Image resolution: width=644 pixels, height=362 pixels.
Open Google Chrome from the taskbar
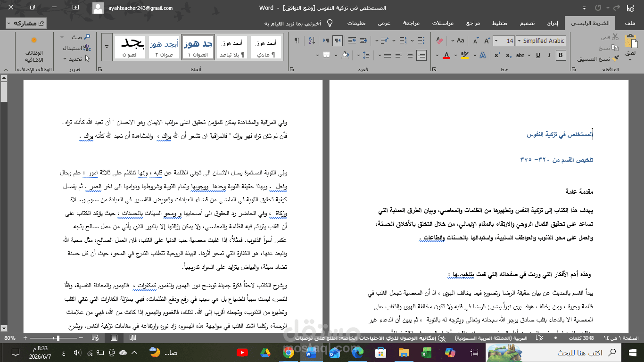pos(289,353)
